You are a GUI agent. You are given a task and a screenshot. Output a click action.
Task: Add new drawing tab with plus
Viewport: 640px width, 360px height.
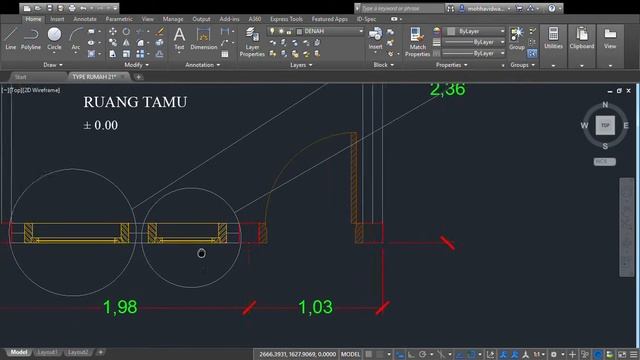pos(138,77)
